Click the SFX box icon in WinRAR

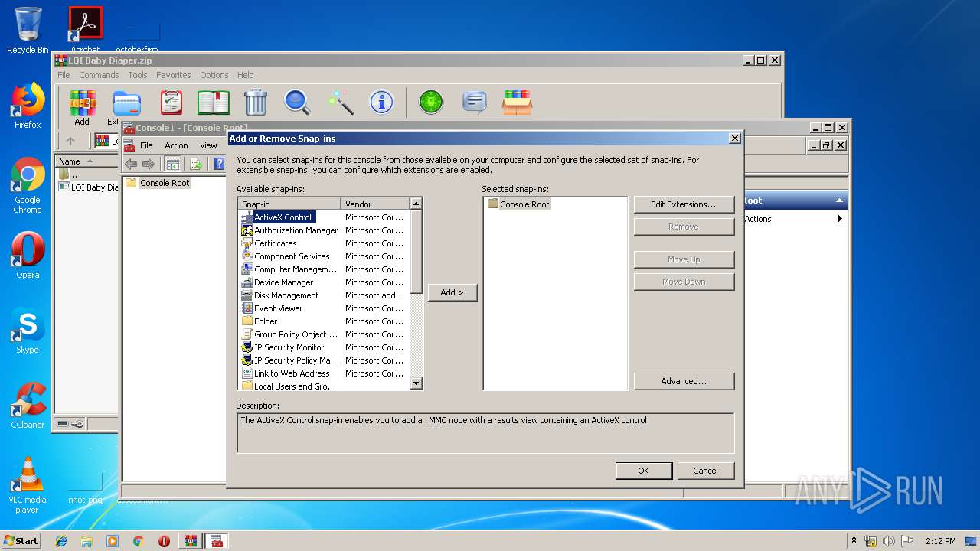[518, 102]
